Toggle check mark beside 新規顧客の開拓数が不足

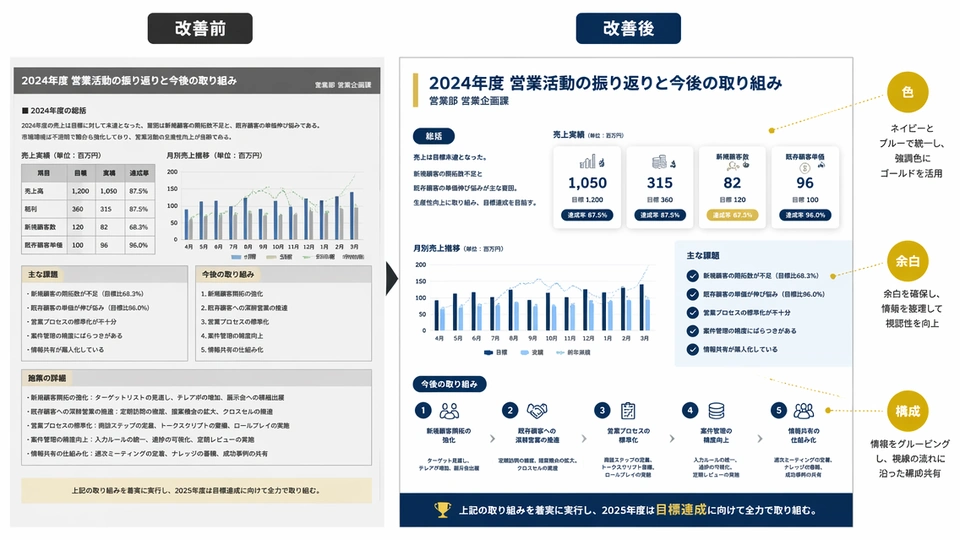pos(692,276)
